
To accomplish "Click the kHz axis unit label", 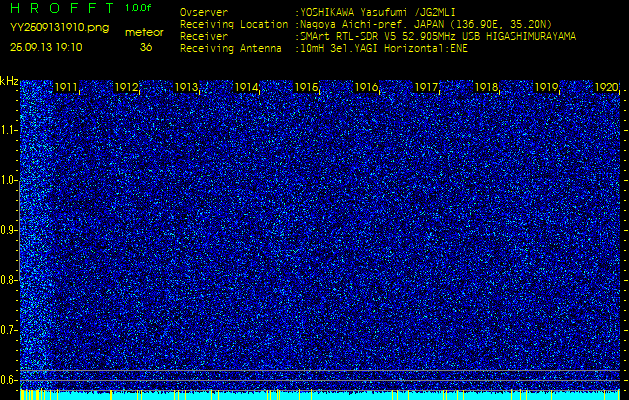I will pos(9,82).
